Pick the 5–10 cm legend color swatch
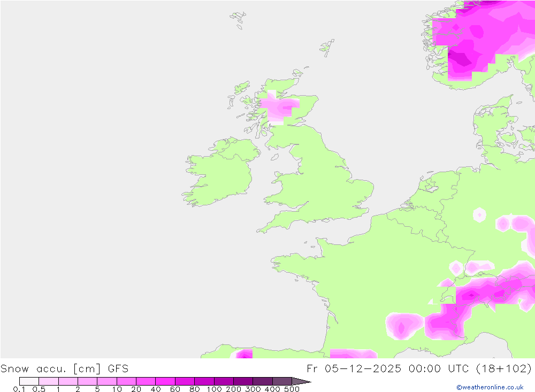 pyautogui.click(x=107, y=381)
